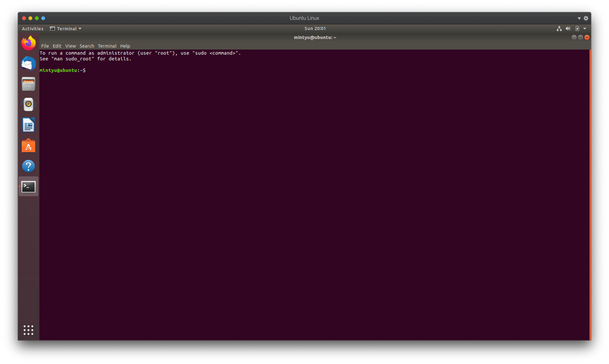Open the View menu

point(71,46)
